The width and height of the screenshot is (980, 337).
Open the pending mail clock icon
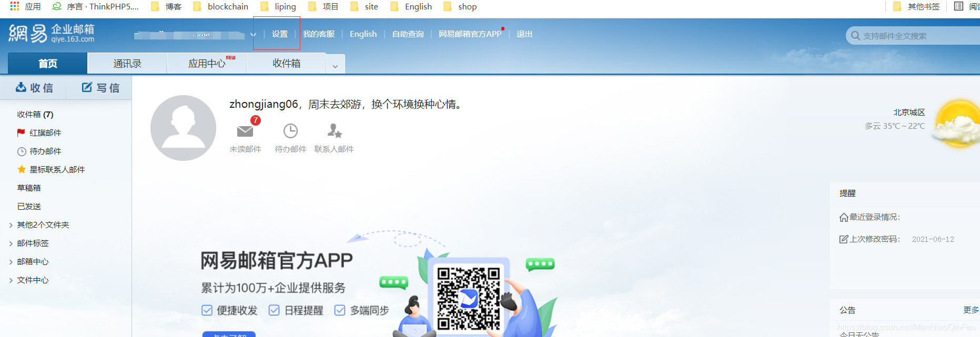point(290,131)
